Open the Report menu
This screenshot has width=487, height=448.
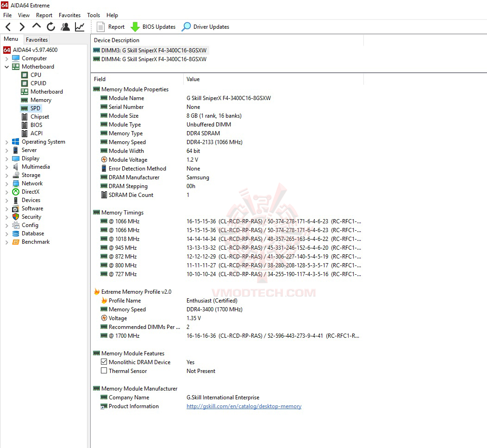click(44, 15)
